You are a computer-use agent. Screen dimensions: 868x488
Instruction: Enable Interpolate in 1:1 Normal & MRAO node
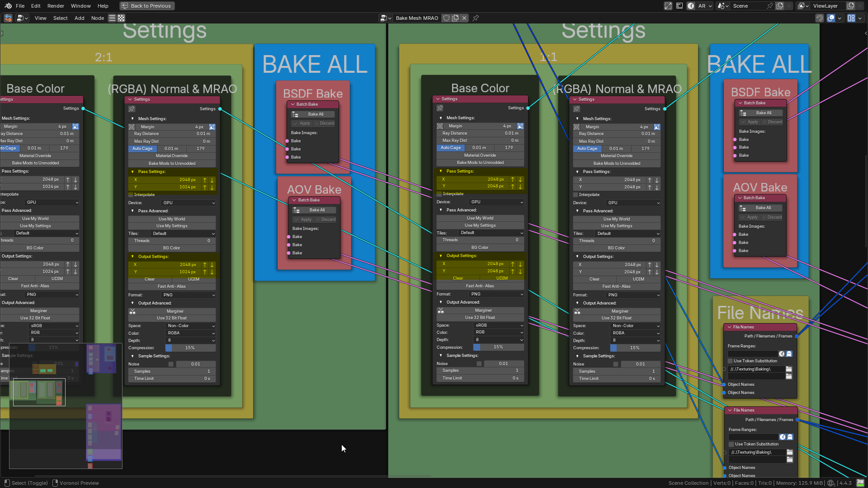576,195
